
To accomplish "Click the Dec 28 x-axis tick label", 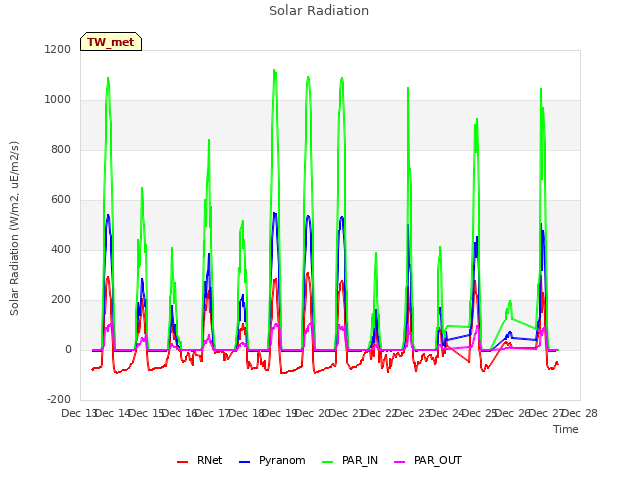I will [x=580, y=413].
